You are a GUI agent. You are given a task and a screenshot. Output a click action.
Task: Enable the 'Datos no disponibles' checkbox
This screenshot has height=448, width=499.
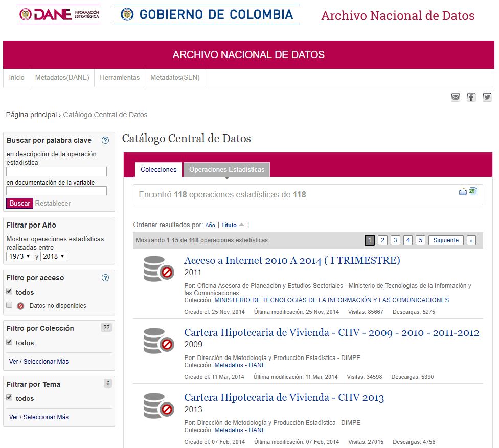click(9, 305)
